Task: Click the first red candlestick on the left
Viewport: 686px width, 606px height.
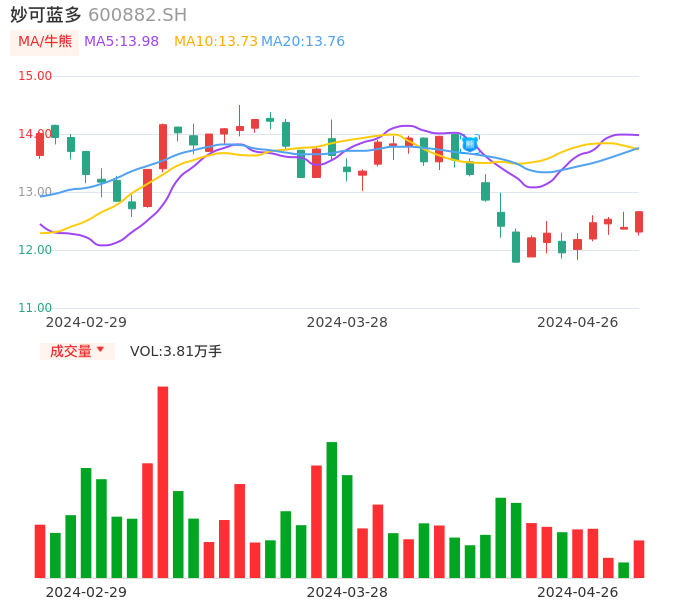Action: (40, 145)
